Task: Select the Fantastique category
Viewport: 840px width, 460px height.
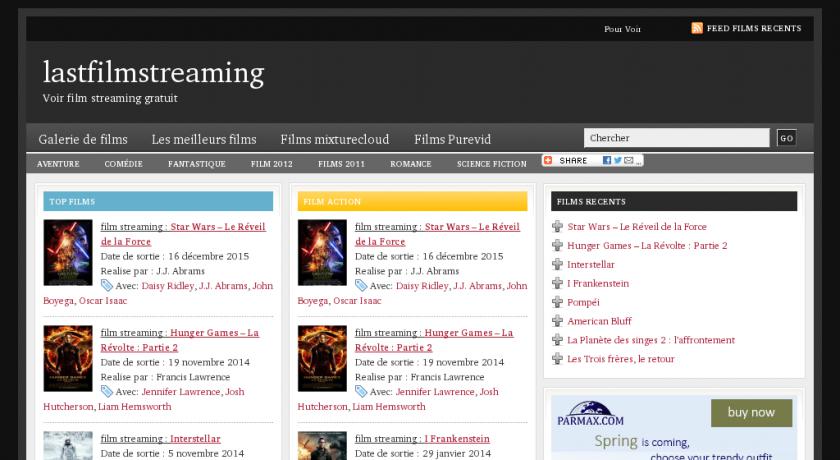Action: pos(197,164)
